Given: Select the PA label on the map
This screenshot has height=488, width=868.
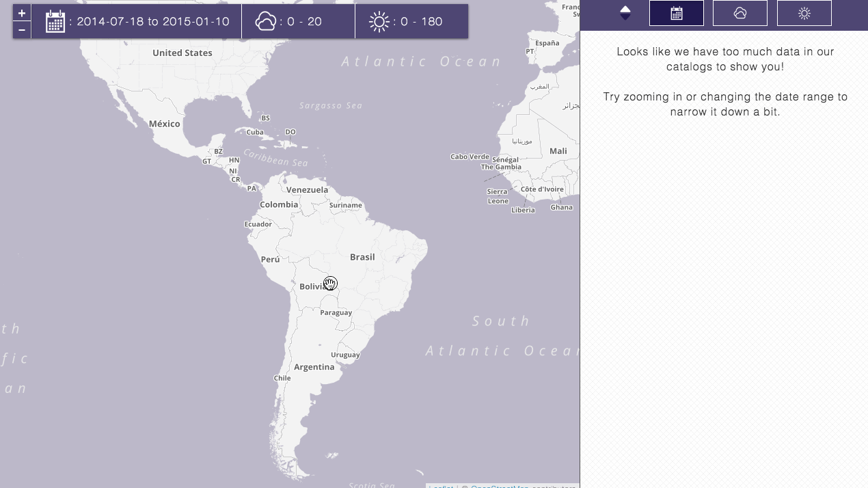Looking at the screenshot, I should pyautogui.click(x=252, y=188).
